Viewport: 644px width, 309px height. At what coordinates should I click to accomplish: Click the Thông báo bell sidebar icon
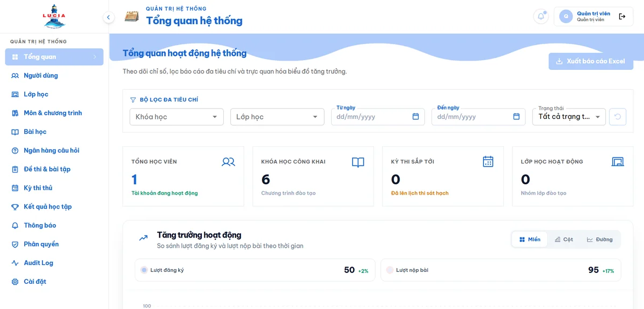click(15, 226)
